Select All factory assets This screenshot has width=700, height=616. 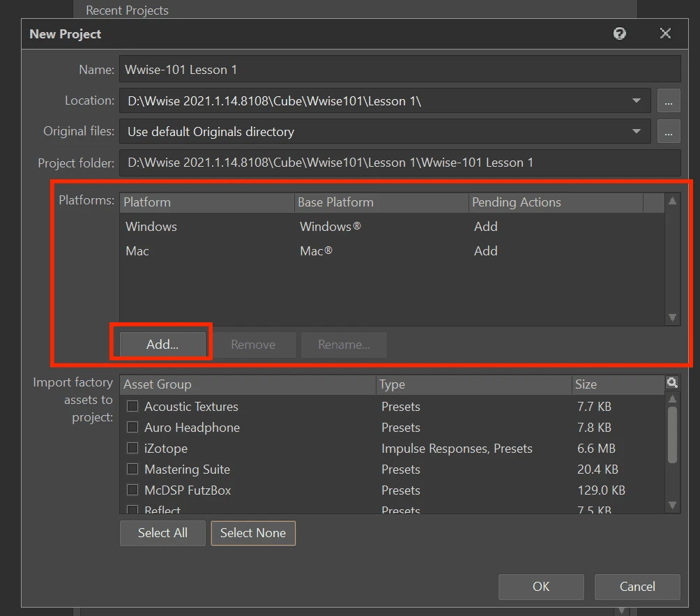(x=162, y=533)
